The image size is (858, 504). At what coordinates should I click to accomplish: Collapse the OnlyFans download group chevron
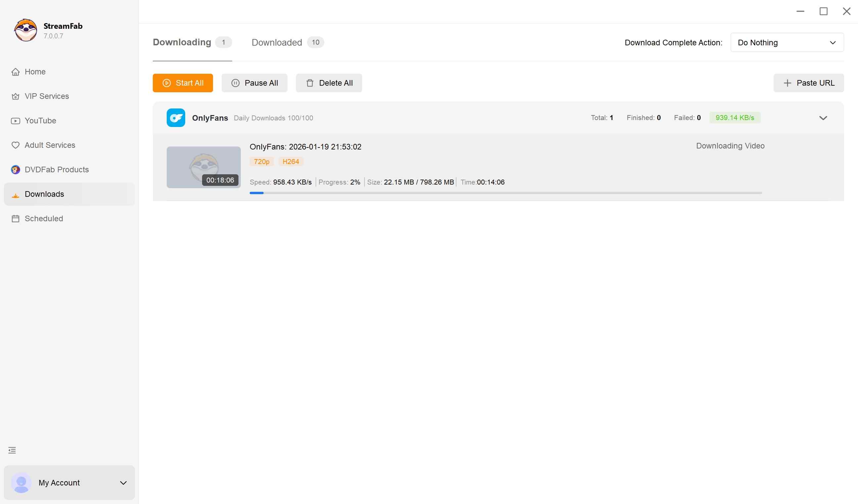click(x=823, y=118)
